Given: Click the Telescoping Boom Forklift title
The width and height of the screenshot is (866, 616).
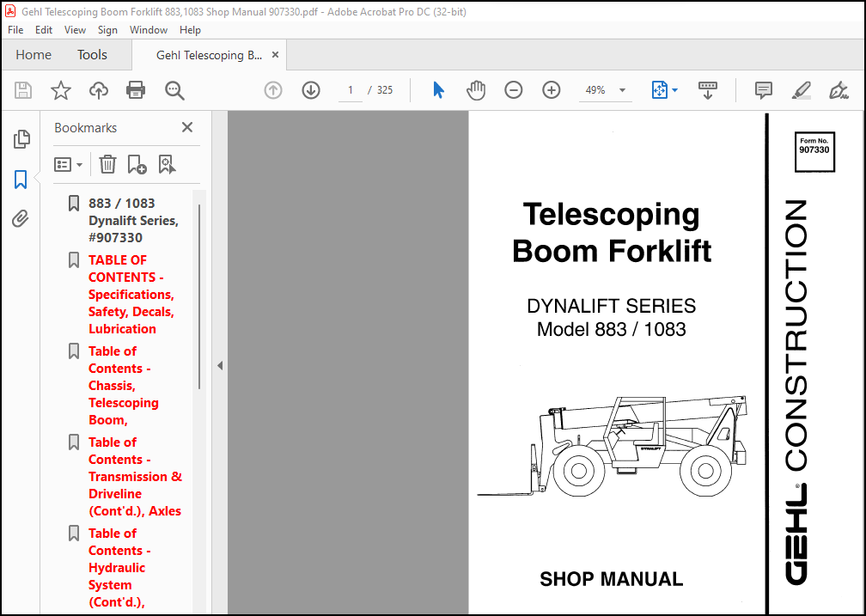Looking at the screenshot, I should [612, 232].
